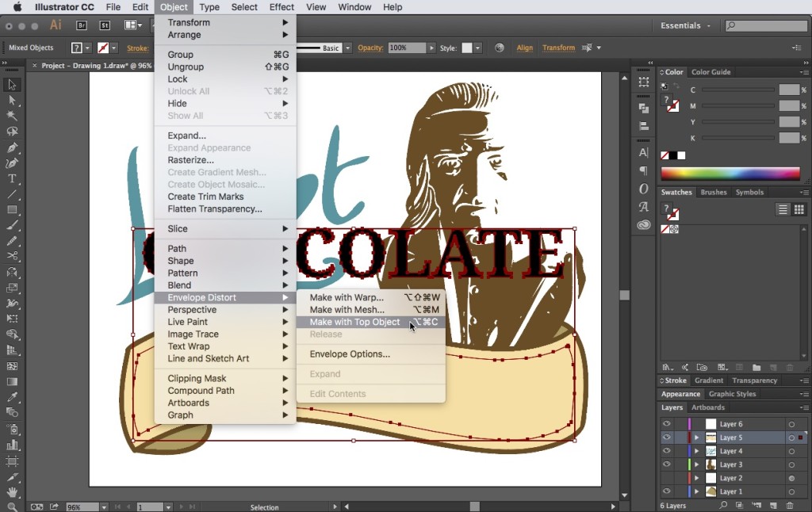Open Adobe Stock via the St icon
The height and width of the screenshot is (512, 812).
(x=105, y=25)
